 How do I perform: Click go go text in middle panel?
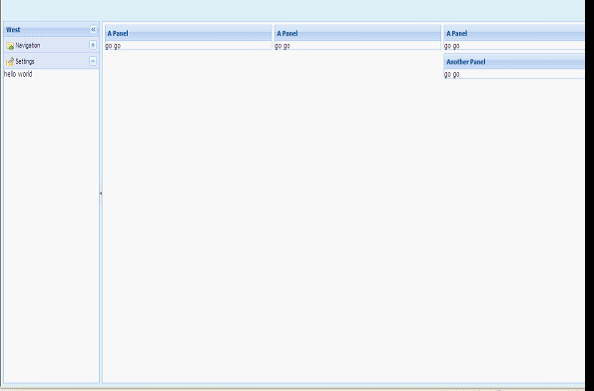(x=282, y=46)
